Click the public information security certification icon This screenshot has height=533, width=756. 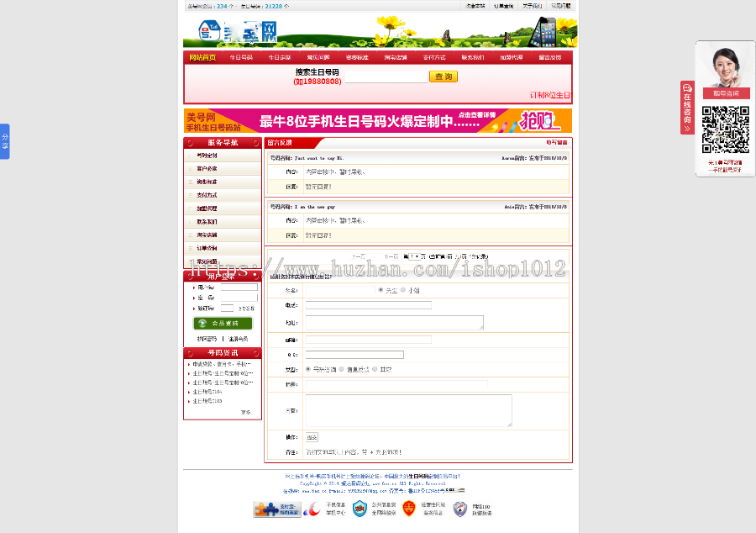[x=359, y=509]
